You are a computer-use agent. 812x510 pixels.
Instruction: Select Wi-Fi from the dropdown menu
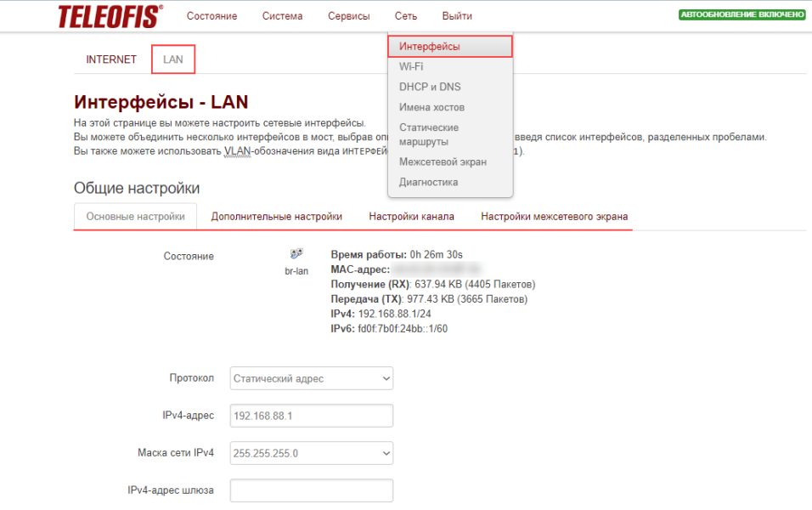(411, 66)
